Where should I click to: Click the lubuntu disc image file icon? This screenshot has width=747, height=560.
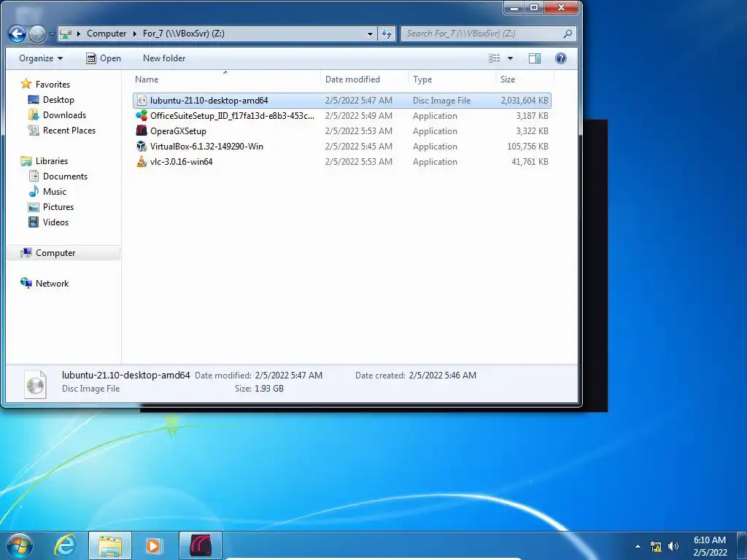click(142, 101)
